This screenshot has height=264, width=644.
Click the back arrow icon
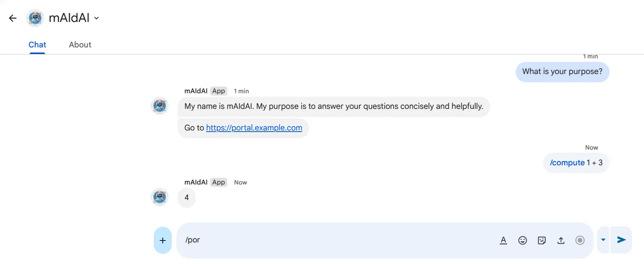13,18
